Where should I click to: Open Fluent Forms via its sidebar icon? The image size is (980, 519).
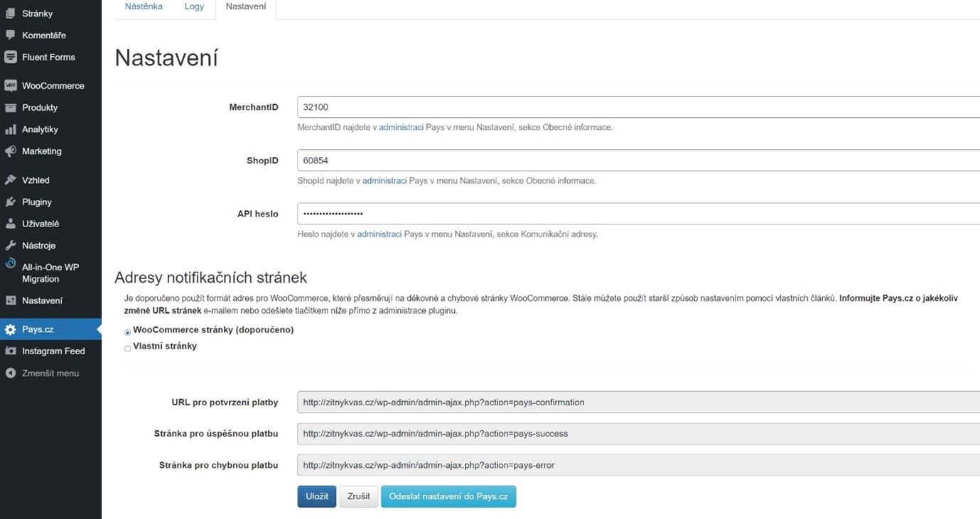11,58
